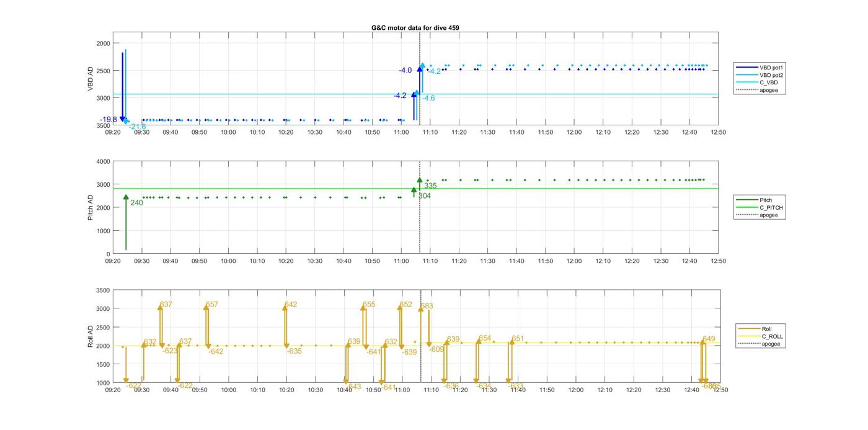The width and height of the screenshot is (868, 430).
Task: Click the '654' roll annotation
Action: [x=485, y=338]
